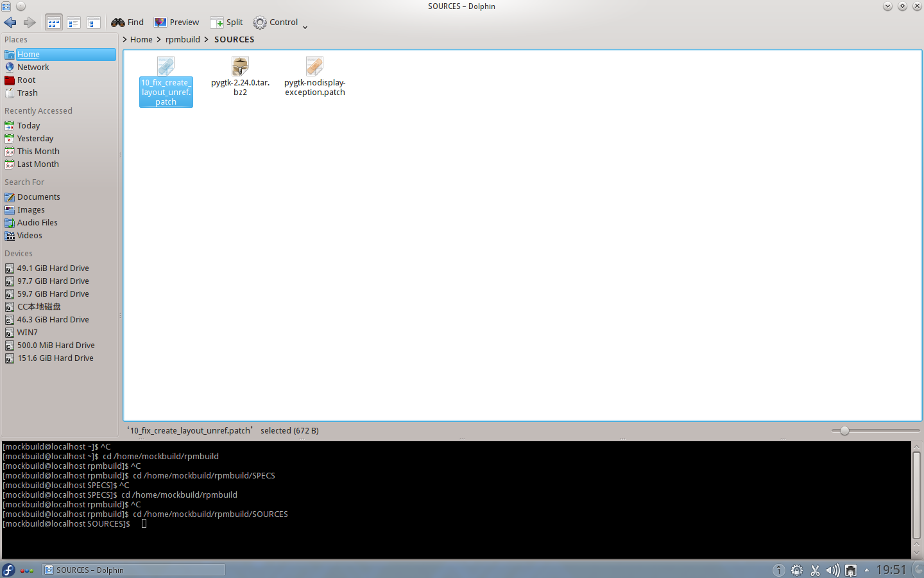Viewport: 924px width, 578px height.
Task: Switch to Compact view mode
Action: click(74, 22)
